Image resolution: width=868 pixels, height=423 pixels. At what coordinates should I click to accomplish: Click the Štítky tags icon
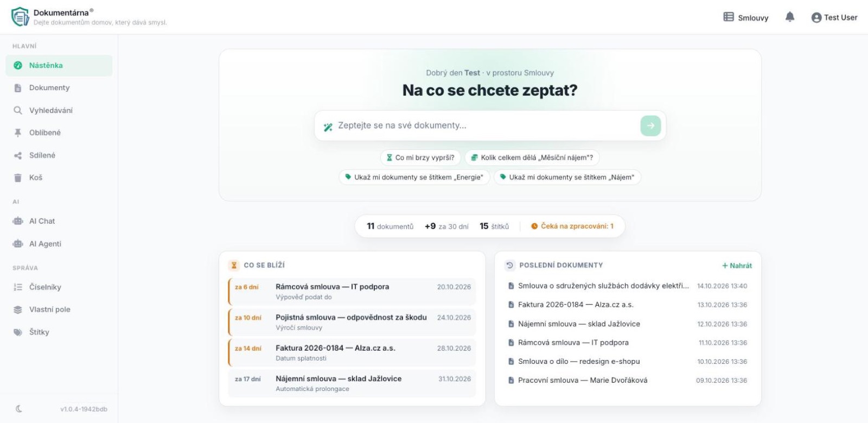(18, 332)
